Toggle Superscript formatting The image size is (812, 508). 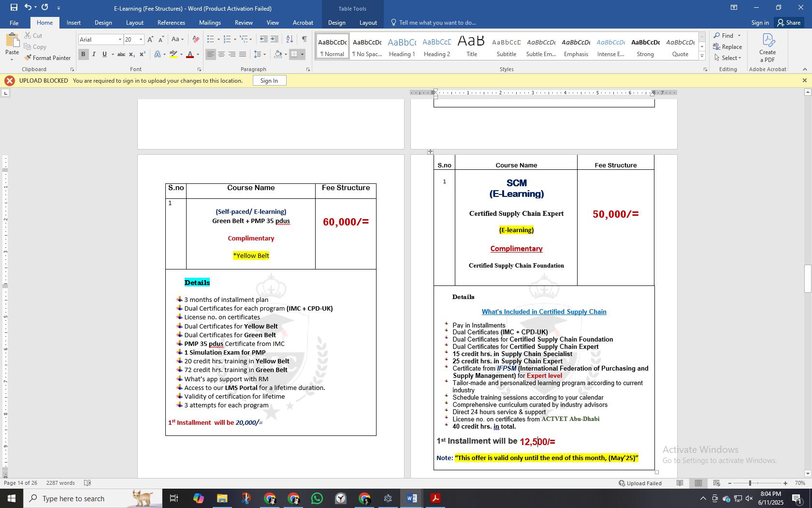pos(143,54)
